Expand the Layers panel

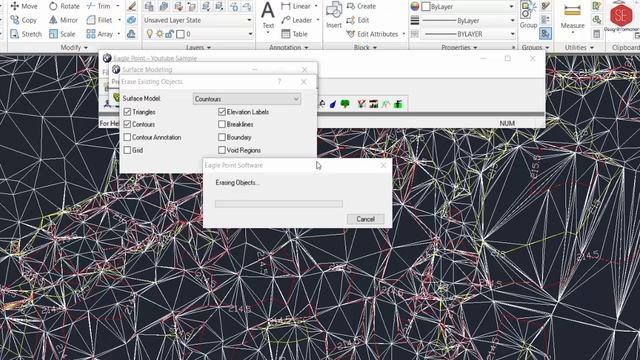[198, 48]
